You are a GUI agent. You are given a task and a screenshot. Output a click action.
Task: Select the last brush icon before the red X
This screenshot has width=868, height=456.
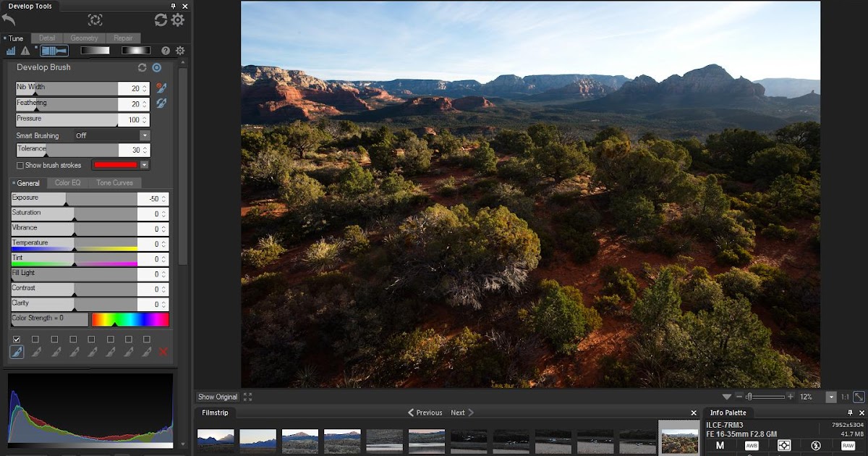pos(147,352)
